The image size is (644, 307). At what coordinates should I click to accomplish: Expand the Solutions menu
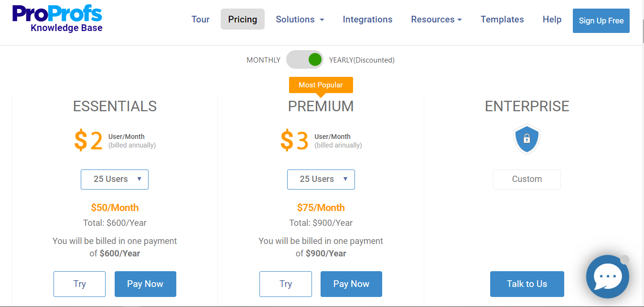[300, 20]
